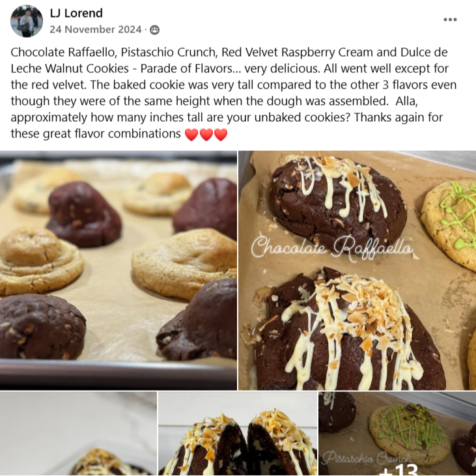This screenshot has width=476, height=476.
Task: Click the Pistaschio Crunch script caption
Action: (367, 457)
